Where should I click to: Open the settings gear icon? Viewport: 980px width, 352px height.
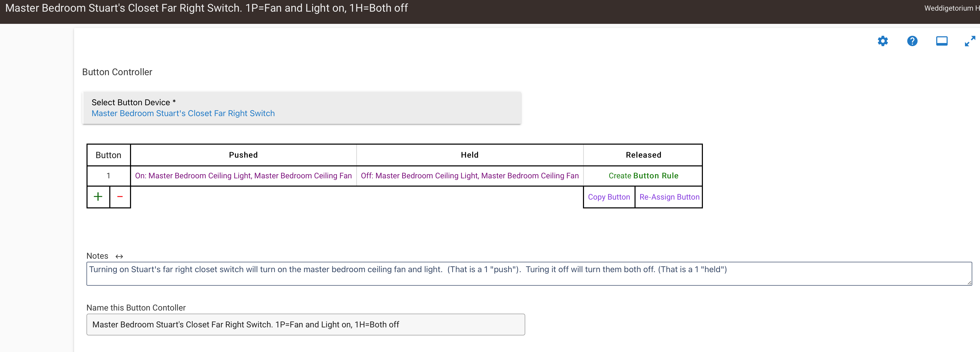[883, 41]
